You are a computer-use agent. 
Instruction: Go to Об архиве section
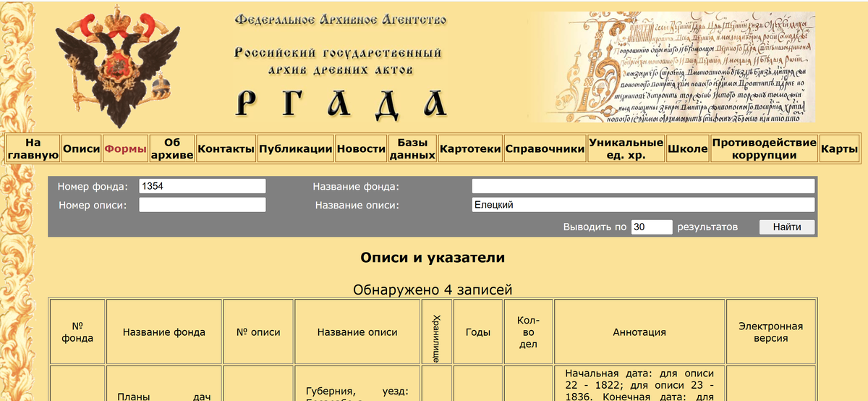coord(172,148)
